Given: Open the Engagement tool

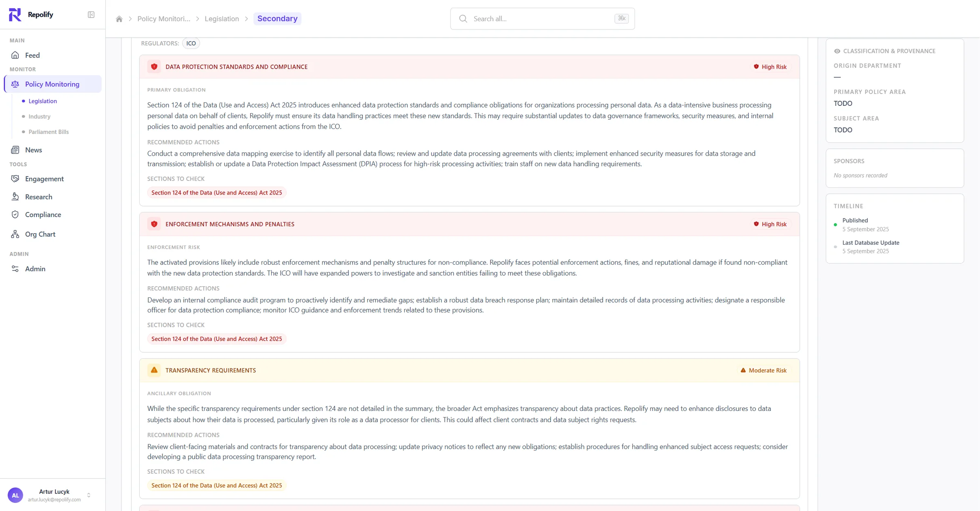Looking at the screenshot, I should point(53,179).
